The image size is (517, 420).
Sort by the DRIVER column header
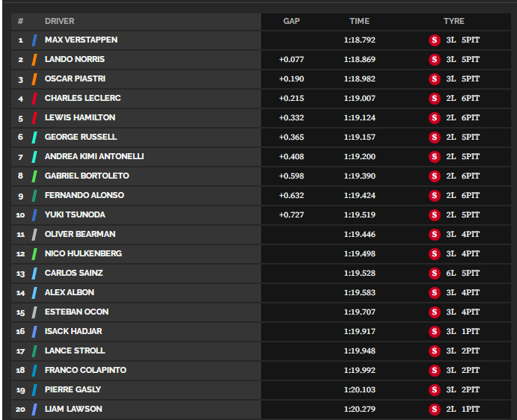pyautogui.click(x=60, y=21)
